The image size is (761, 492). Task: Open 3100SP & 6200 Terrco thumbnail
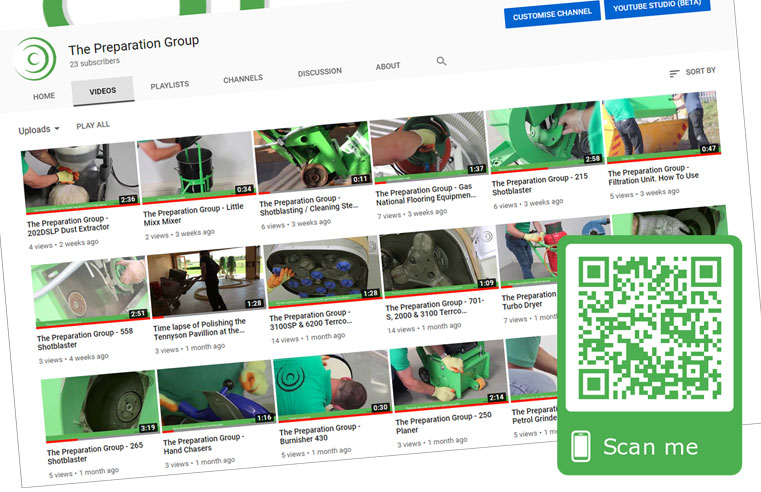click(322, 271)
